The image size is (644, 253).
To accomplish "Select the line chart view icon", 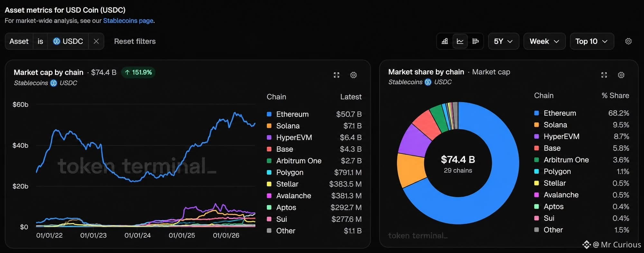I will pyautogui.click(x=460, y=41).
